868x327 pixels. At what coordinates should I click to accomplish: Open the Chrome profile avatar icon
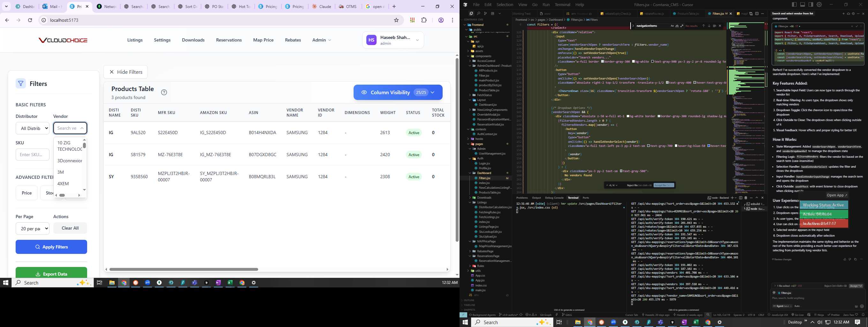[x=441, y=20]
